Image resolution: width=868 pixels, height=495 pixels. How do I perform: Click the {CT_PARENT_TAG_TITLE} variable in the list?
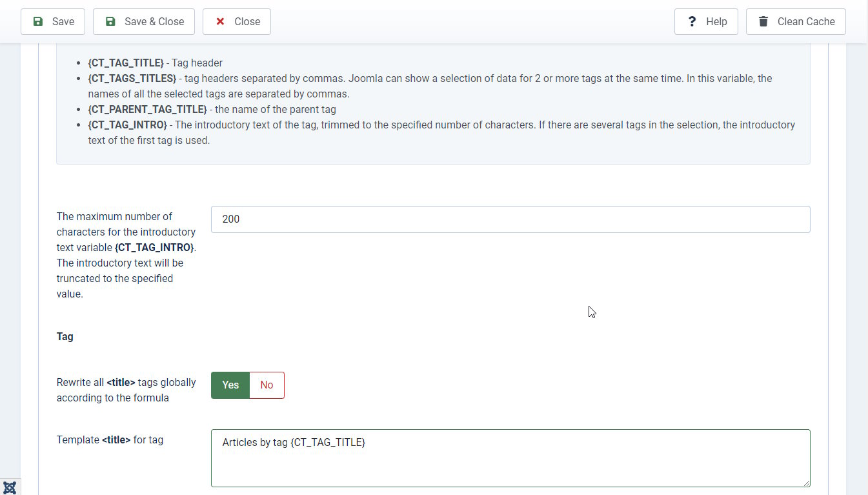point(147,109)
